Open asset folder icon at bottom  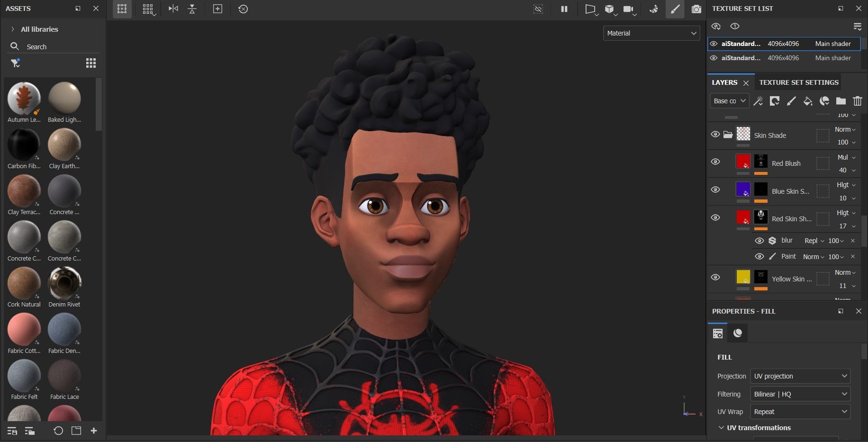(76, 431)
